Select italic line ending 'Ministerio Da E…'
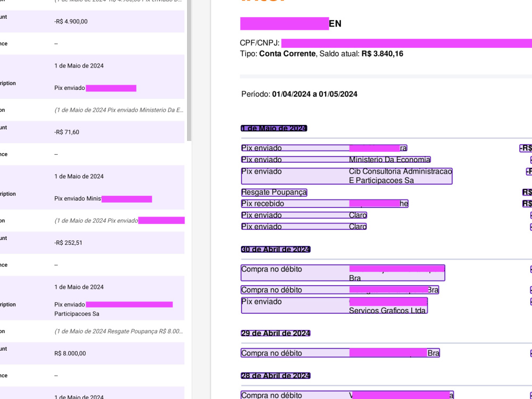The width and height of the screenshot is (532, 399). [x=119, y=110]
